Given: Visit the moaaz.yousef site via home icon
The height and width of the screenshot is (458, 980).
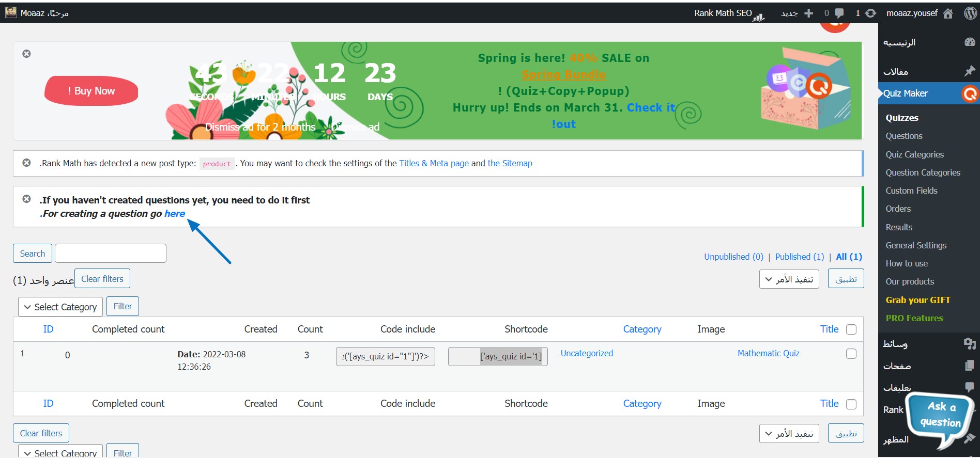Looking at the screenshot, I should coord(948,13).
